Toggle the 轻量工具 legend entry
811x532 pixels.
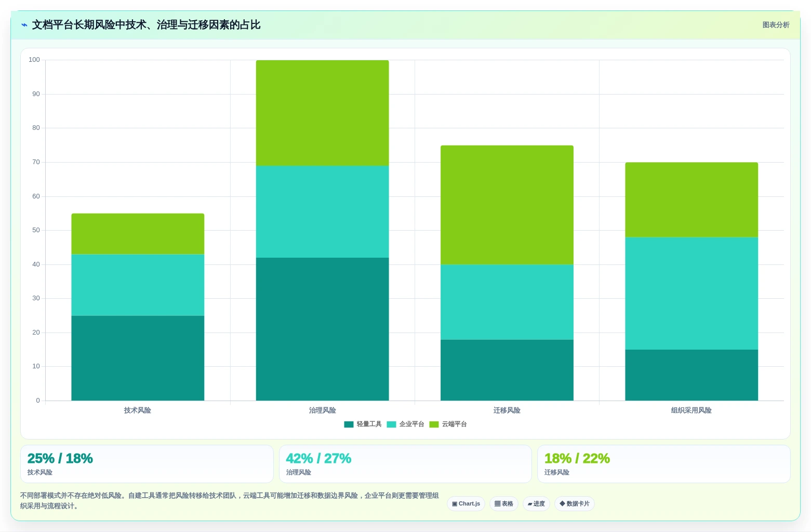363,424
